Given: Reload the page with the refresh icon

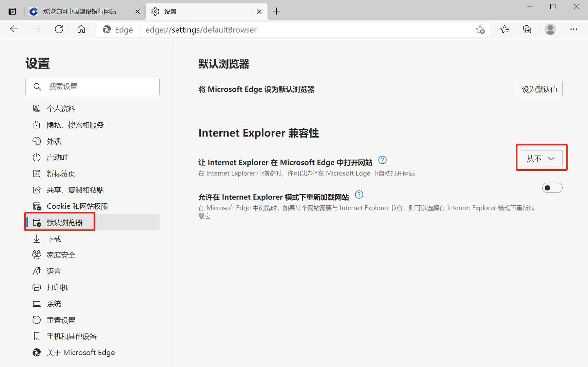Looking at the screenshot, I should [59, 29].
